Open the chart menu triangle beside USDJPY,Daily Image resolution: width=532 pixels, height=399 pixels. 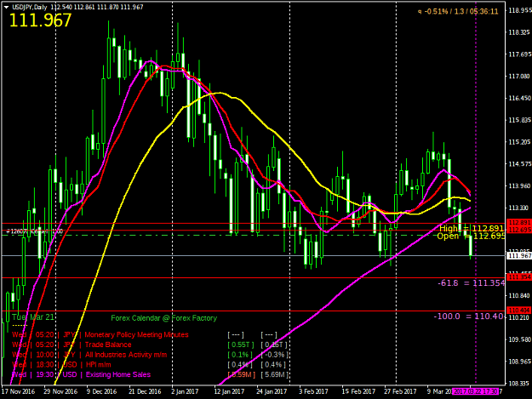pos(6,7)
